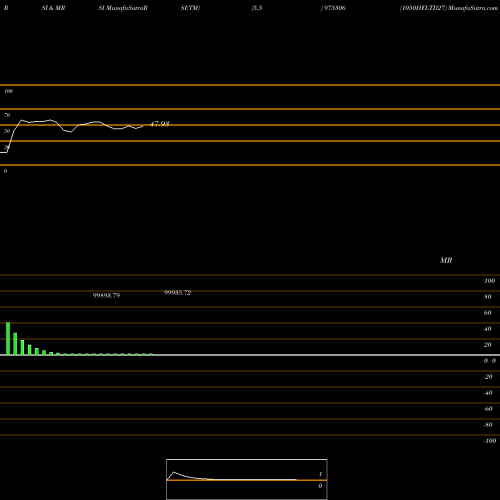Click the MunafaSutra.com header text
Viewport: 500px width, 500px height.
[473, 8]
